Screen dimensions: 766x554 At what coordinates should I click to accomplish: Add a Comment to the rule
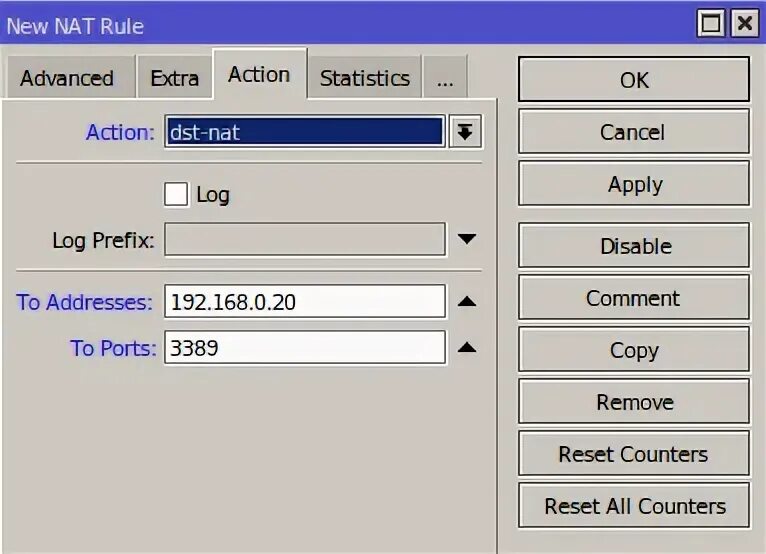click(x=634, y=298)
